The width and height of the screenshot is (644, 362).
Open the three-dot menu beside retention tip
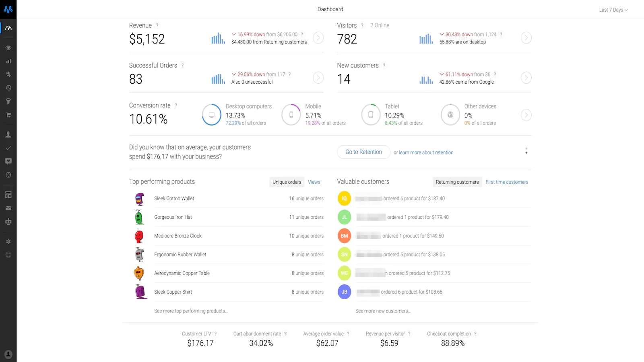tap(526, 151)
